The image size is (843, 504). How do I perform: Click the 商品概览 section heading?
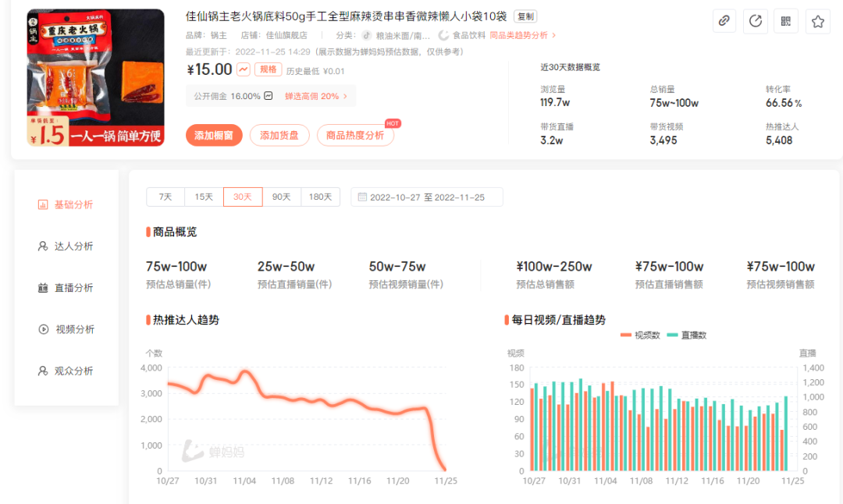point(175,232)
